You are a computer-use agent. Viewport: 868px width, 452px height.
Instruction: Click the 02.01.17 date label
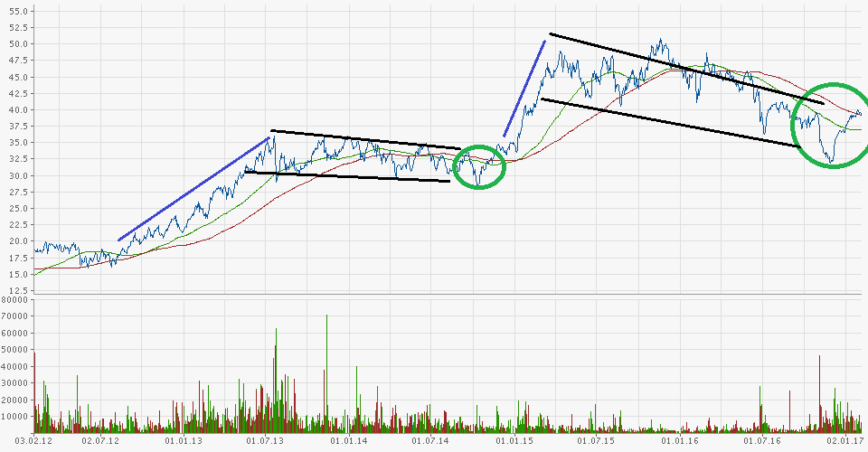coord(844,441)
